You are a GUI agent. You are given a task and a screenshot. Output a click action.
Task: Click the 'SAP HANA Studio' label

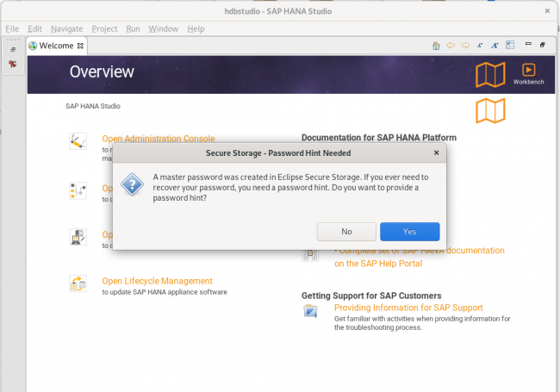click(x=93, y=106)
